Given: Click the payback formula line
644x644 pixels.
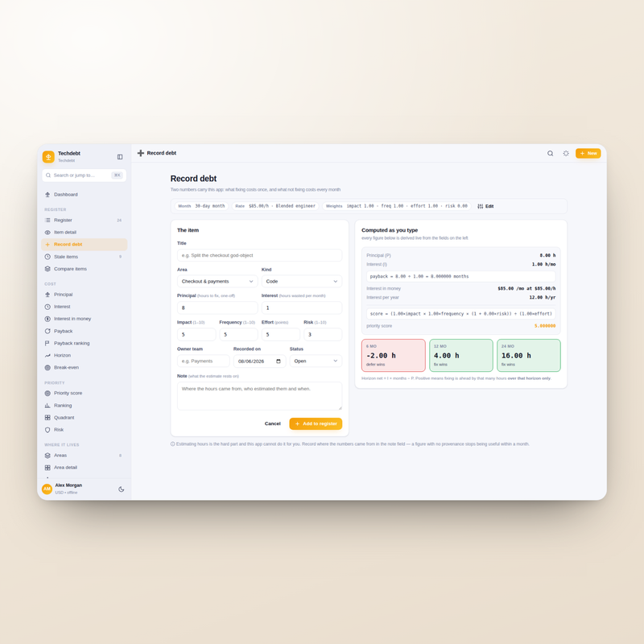Looking at the screenshot, I should tap(460, 276).
